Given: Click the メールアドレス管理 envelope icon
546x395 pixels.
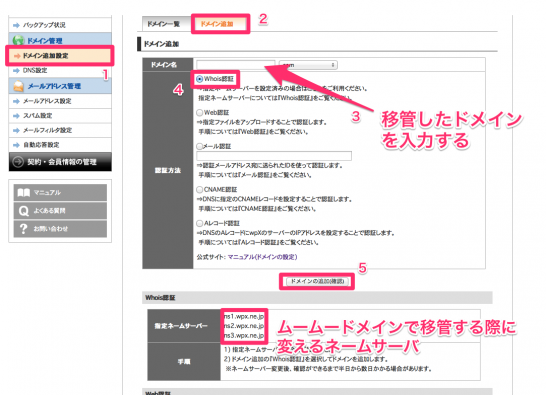Looking at the screenshot, I should coord(18,86).
